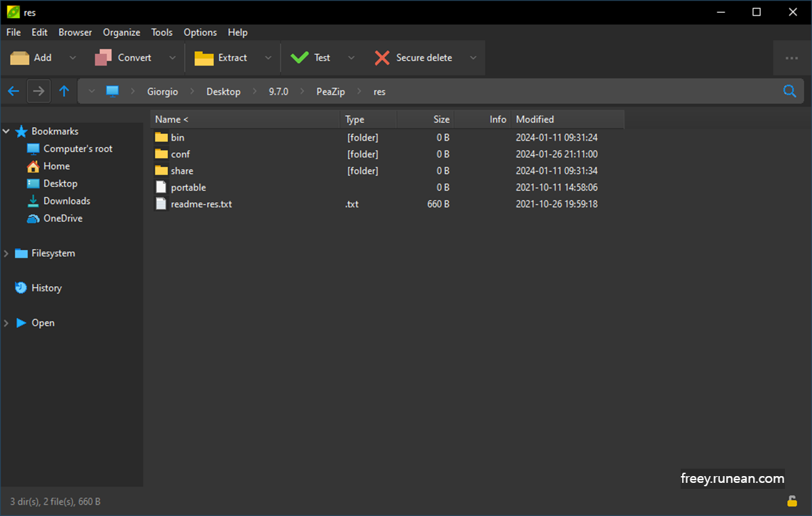The height and width of the screenshot is (516, 812).
Task: Select the Desktop bookmark in sidebar
Action: click(x=60, y=184)
